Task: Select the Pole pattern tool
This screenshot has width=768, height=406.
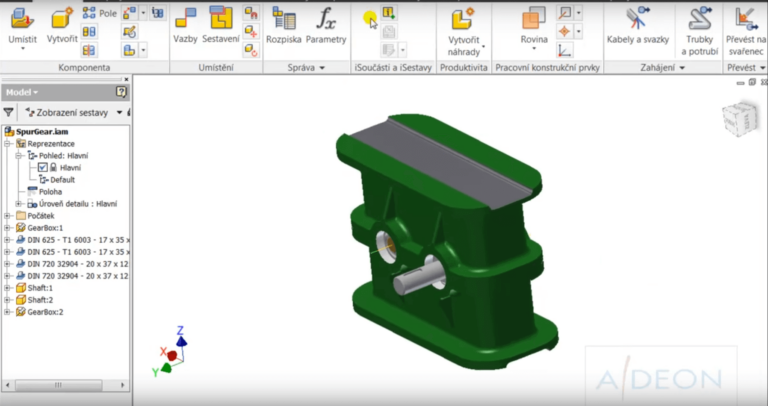Action: (x=100, y=13)
